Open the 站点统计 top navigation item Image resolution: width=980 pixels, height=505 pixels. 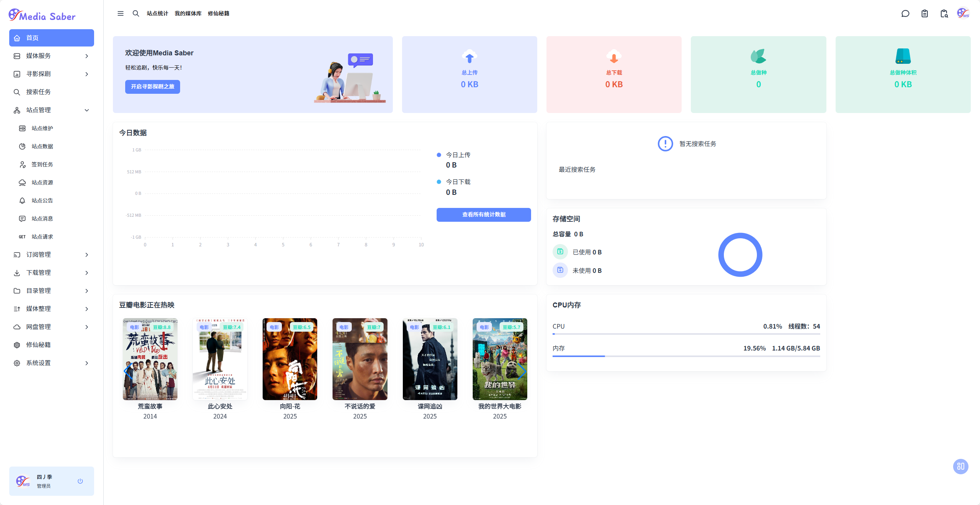(x=157, y=13)
